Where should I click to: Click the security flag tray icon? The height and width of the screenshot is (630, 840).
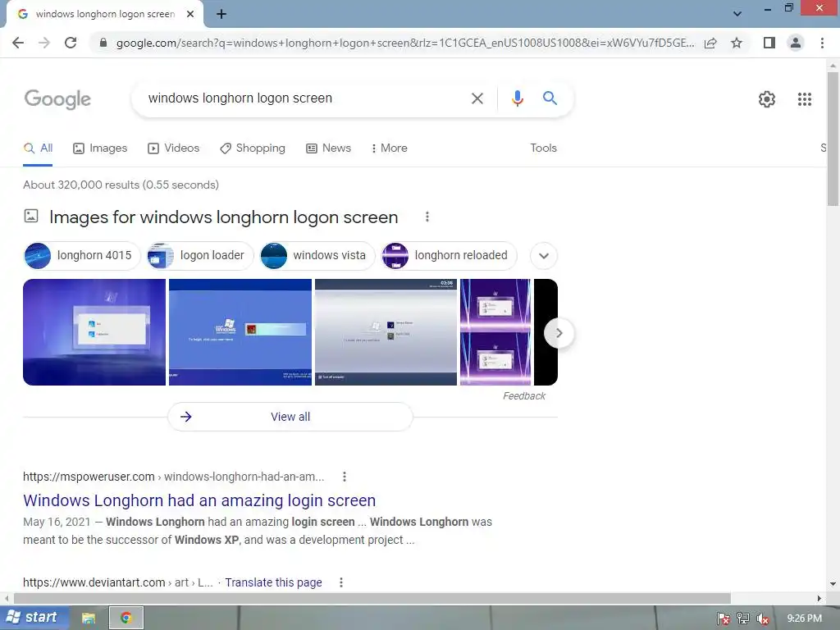point(723,619)
